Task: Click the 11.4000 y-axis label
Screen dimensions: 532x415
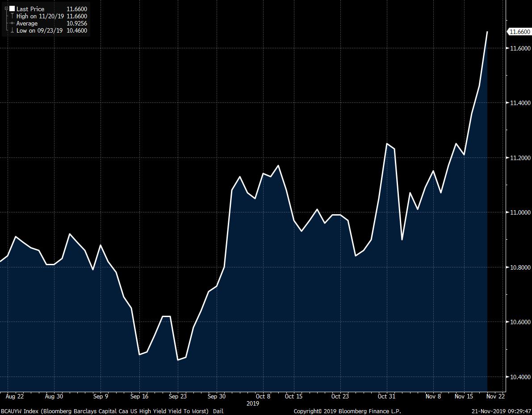Action: 520,103
